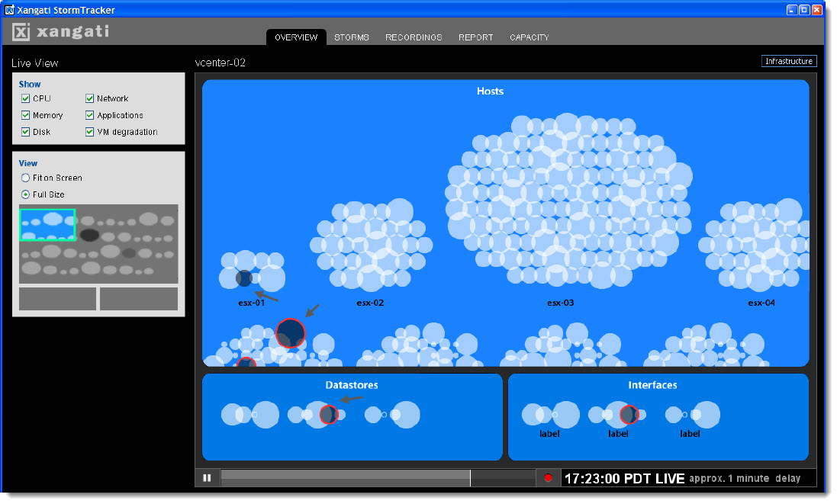Screen dimensions: 837x504
Task: Open the Report tab
Action: tap(475, 37)
